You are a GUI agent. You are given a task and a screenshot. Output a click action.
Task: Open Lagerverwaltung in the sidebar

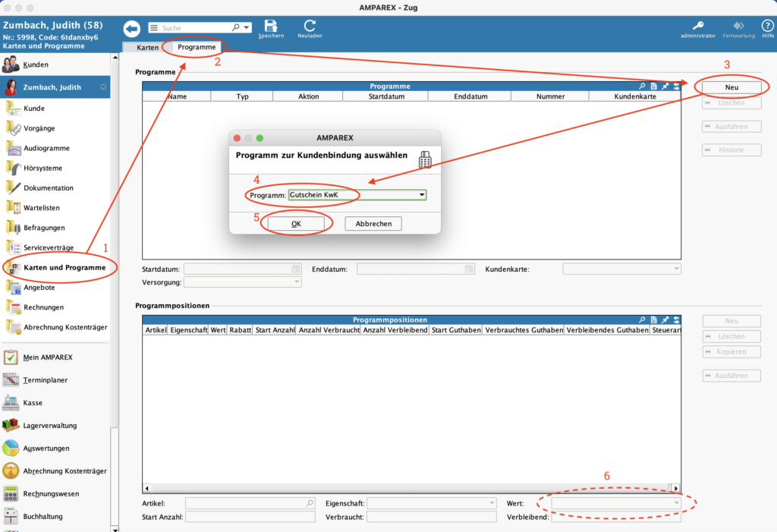[x=50, y=425]
